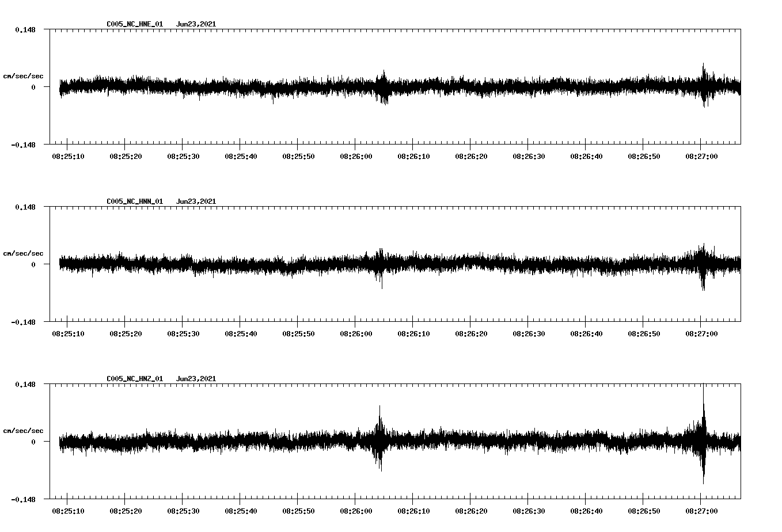Choose 08:25:50 time label under HNZ plot
The image size is (782, 532).
[x=298, y=511]
